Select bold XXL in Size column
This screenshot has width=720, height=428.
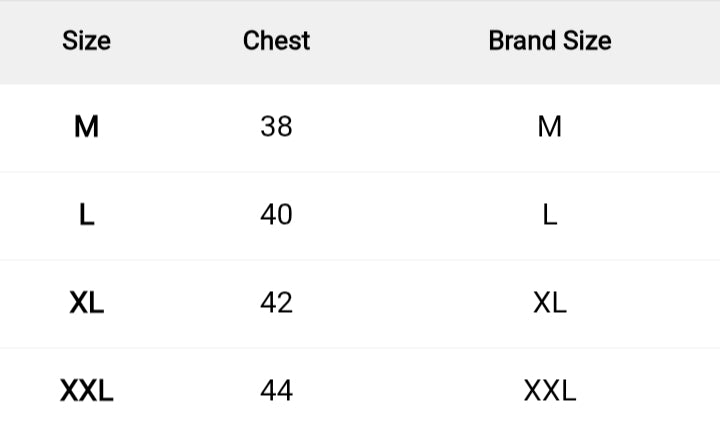tap(86, 391)
